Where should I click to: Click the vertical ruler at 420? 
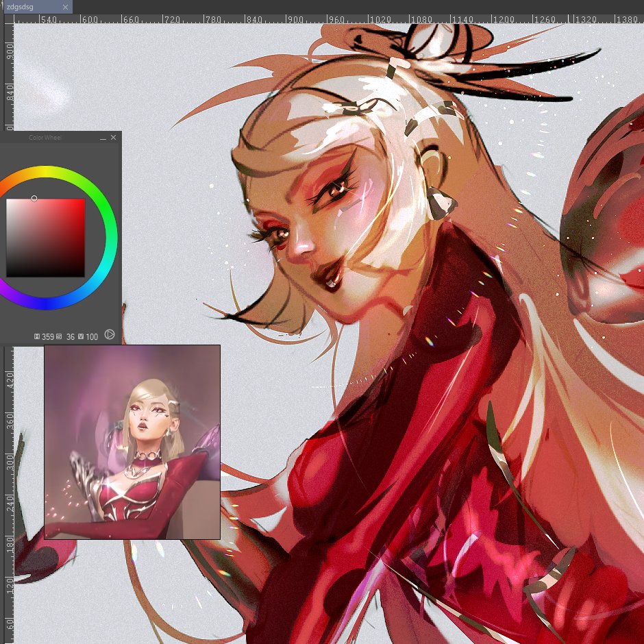tap(9, 380)
